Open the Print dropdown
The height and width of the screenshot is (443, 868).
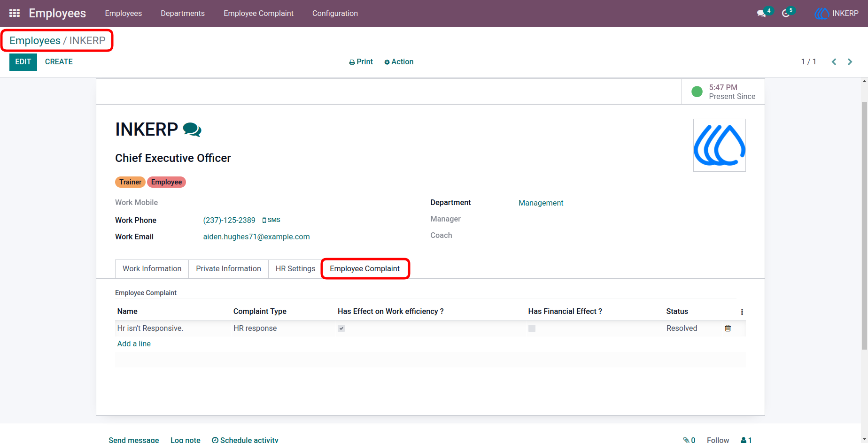[x=361, y=62]
